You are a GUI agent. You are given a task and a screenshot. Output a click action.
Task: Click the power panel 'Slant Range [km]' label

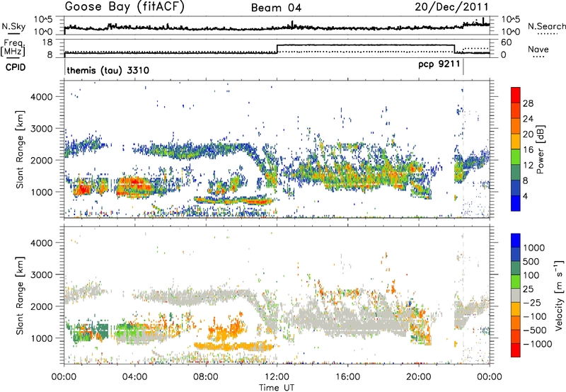click(x=20, y=149)
